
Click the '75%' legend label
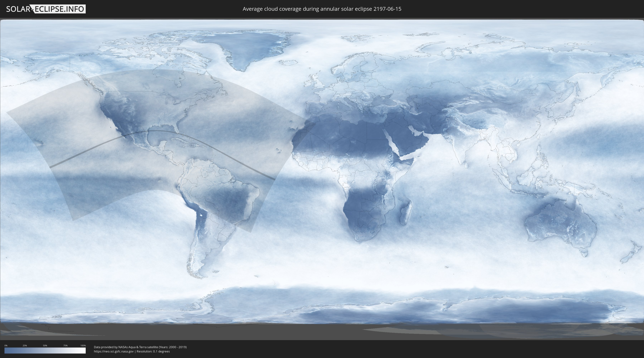click(65, 345)
